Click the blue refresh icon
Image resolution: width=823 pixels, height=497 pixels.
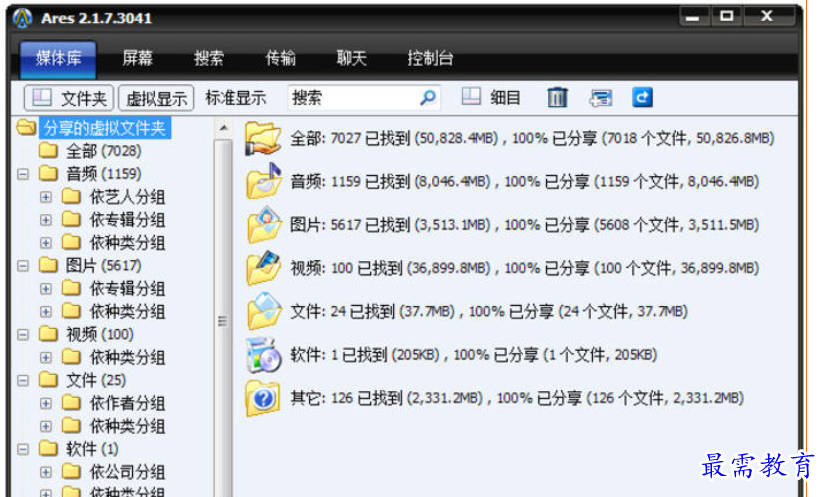(x=642, y=98)
